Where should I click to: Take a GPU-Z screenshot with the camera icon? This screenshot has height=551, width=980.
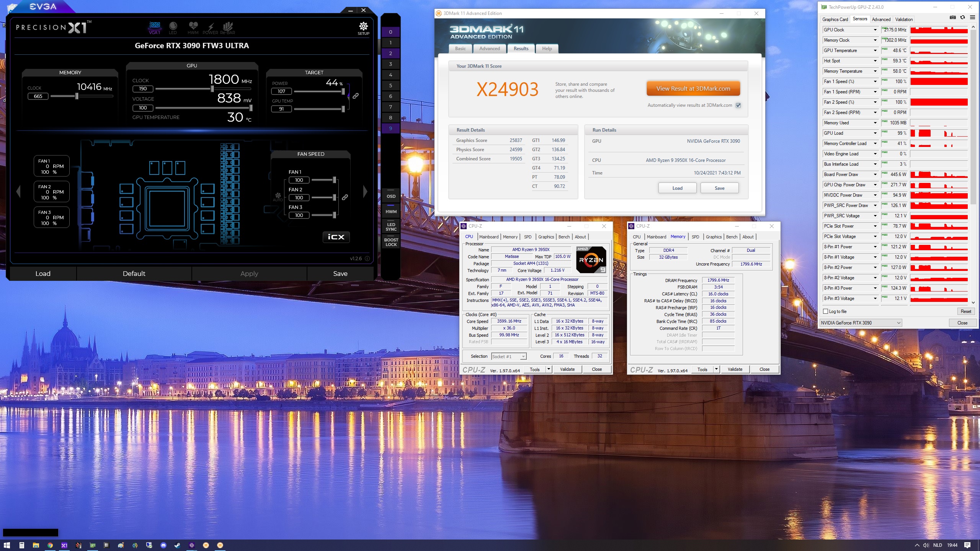click(953, 18)
